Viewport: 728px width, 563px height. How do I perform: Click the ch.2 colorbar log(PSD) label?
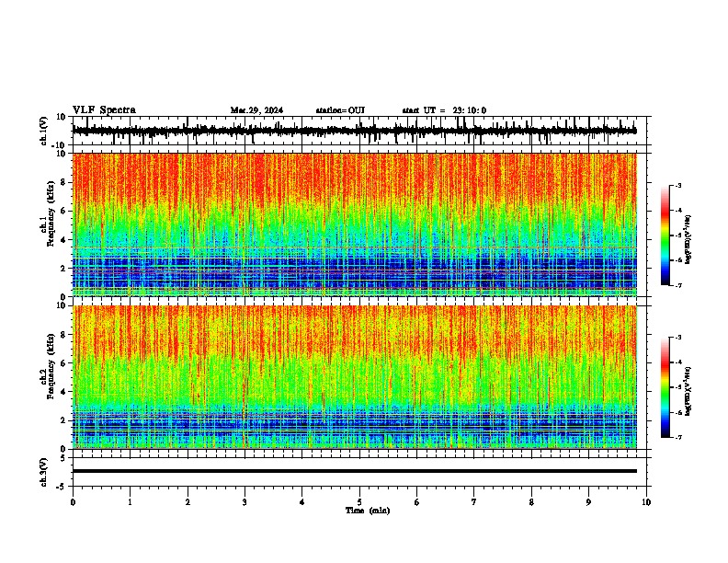tap(688, 391)
